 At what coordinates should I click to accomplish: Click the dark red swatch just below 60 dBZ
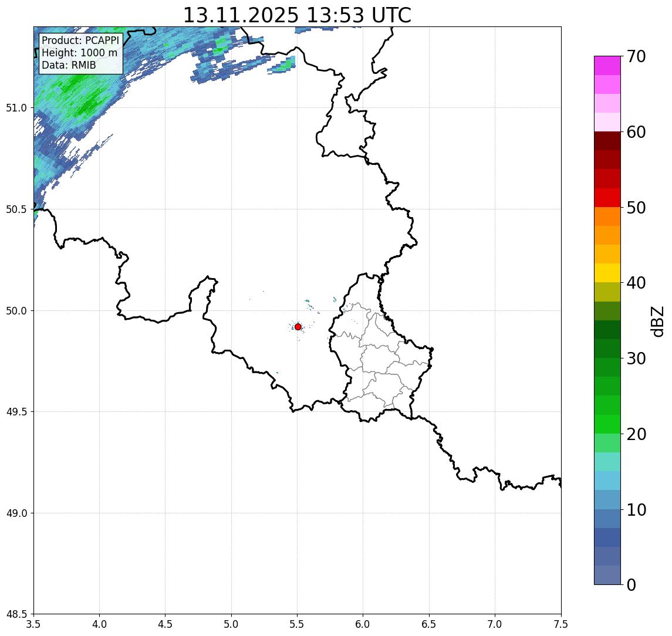click(x=607, y=141)
